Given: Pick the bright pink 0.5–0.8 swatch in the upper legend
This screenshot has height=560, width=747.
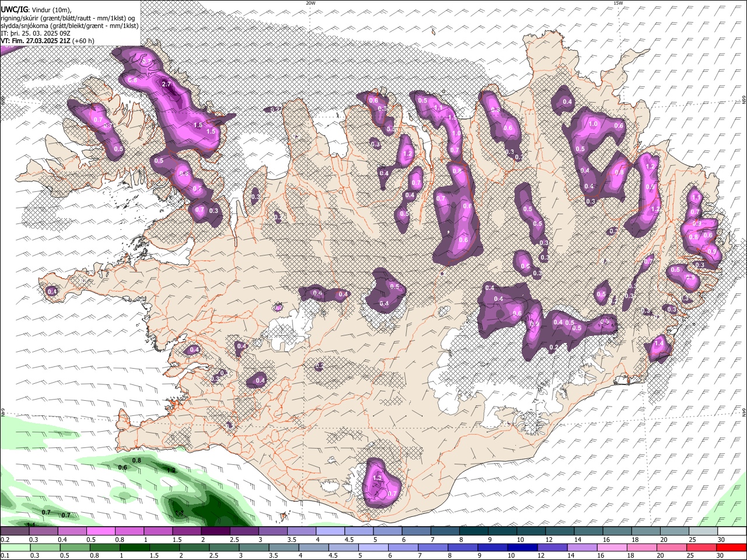Looking at the screenshot, I should [100, 531].
